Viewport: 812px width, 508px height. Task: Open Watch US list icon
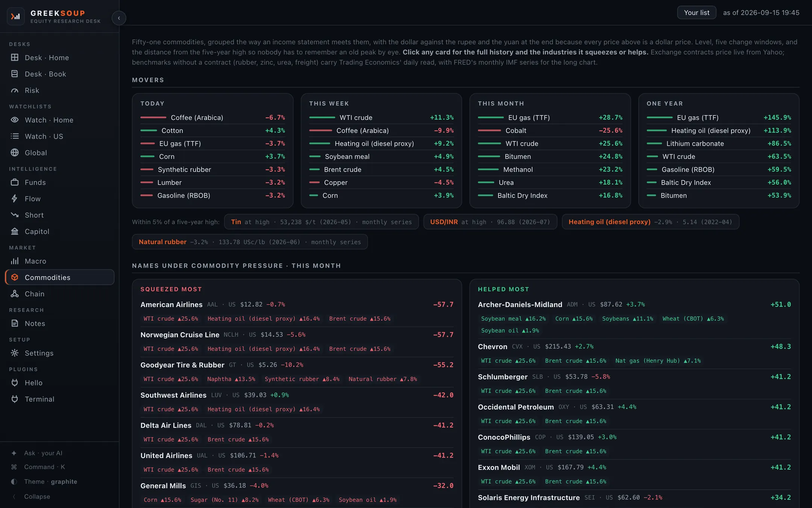pyautogui.click(x=15, y=136)
